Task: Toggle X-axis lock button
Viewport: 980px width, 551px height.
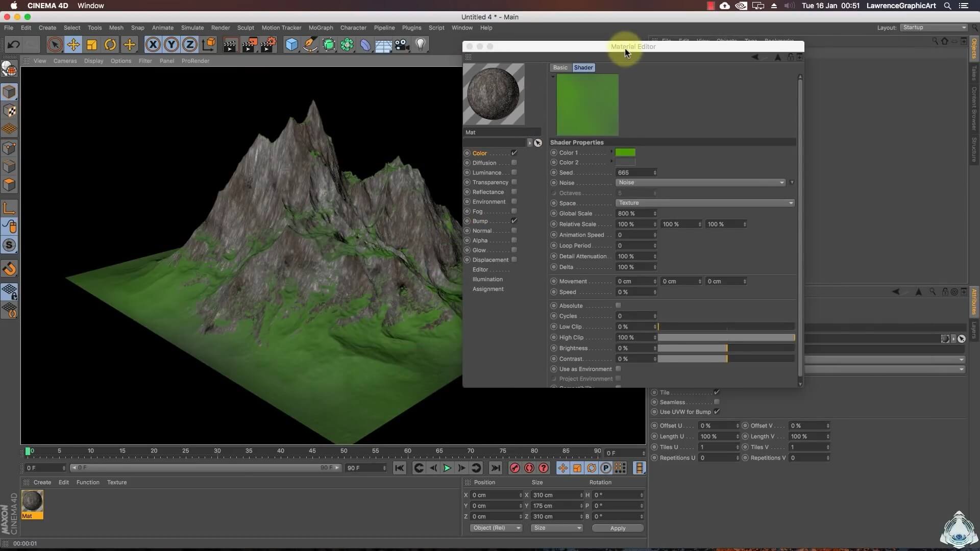Action: point(153,45)
